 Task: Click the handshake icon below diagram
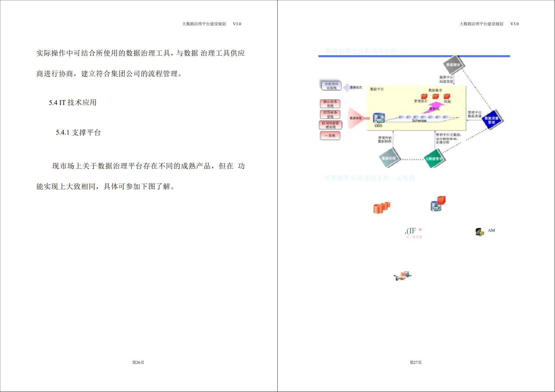coord(402,276)
